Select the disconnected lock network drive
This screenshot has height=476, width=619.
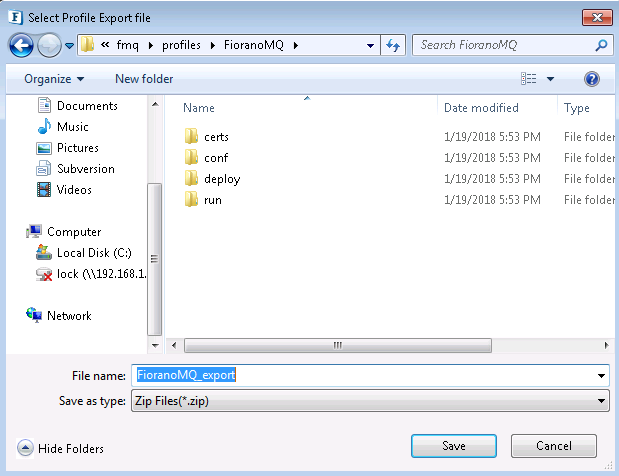[91, 274]
